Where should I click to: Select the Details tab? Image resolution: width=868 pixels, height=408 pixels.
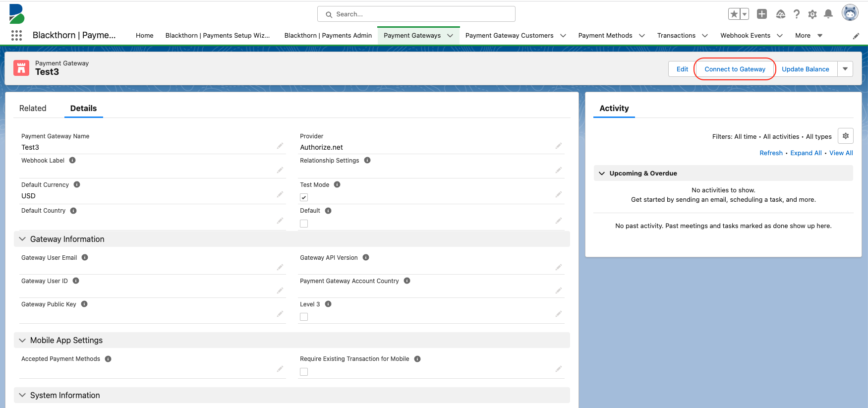(83, 108)
